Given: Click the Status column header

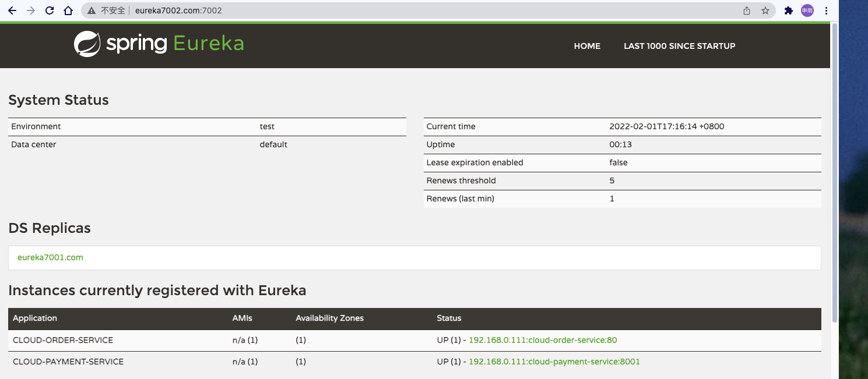Looking at the screenshot, I should (449, 318).
